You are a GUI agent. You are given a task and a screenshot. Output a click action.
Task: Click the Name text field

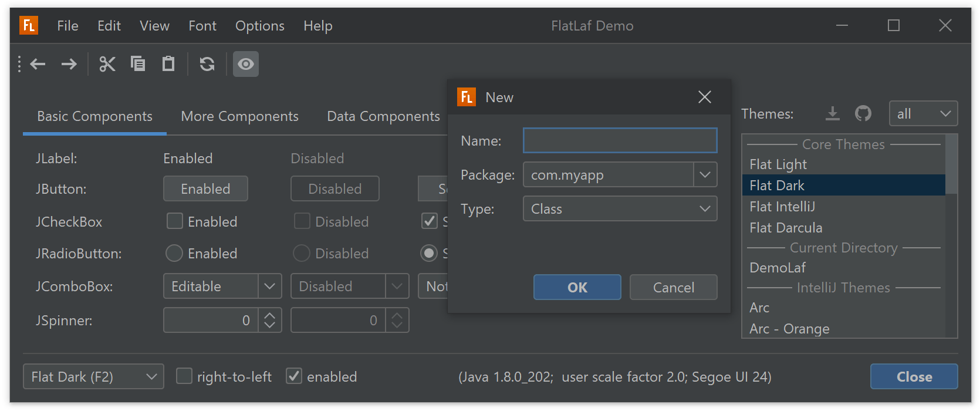(x=620, y=140)
